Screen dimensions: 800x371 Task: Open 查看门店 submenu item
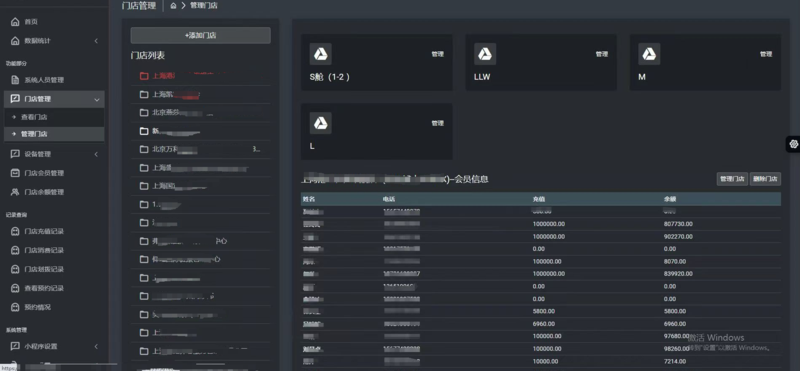[34, 117]
